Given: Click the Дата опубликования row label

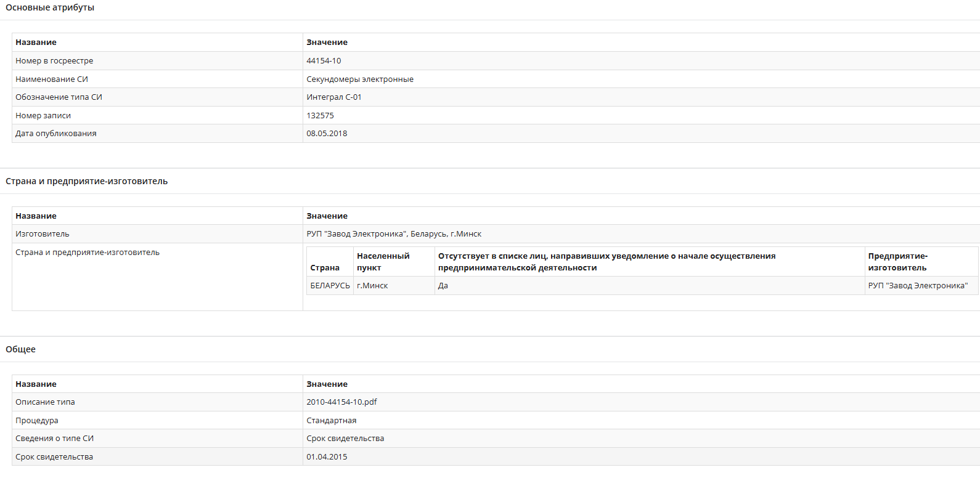Looking at the screenshot, I should [56, 134].
